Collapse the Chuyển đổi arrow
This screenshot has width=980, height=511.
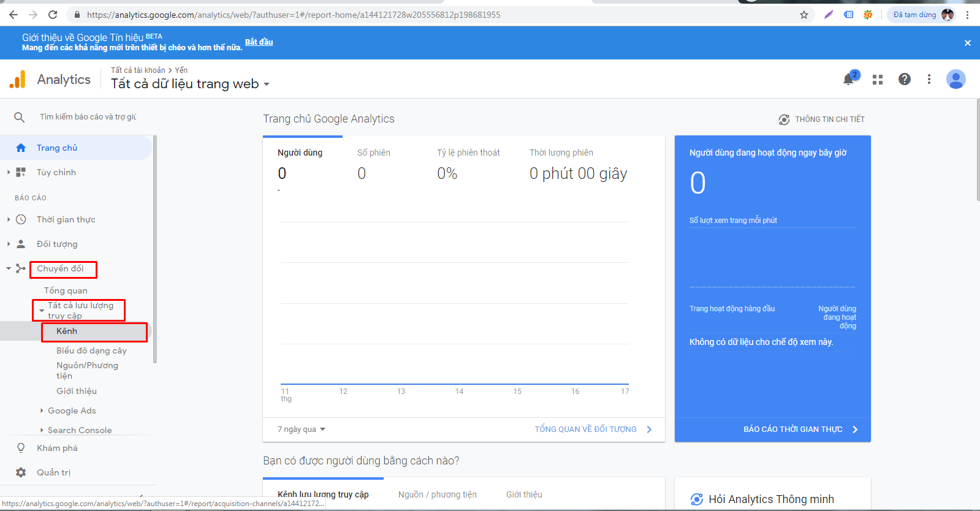9,268
